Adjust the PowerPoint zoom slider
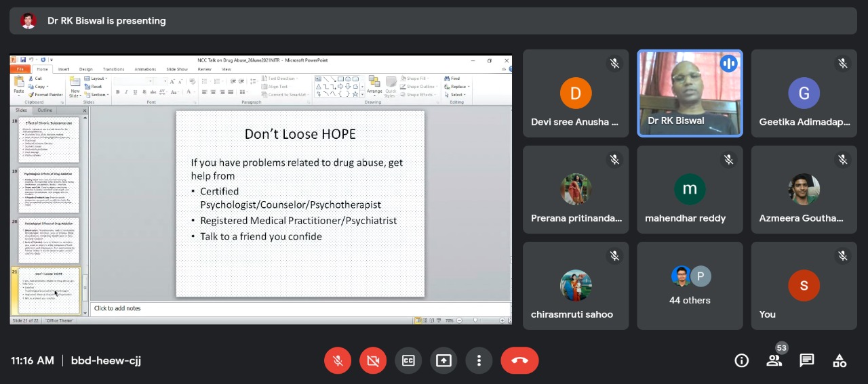Image resolution: width=868 pixels, height=384 pixels. point(475,320)
